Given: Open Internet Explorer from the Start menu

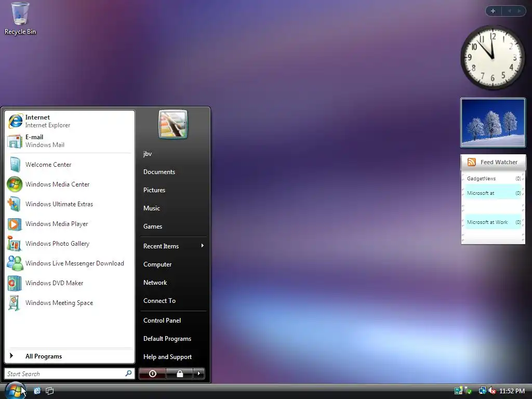Looking at the screenshot, I should coord(69,121).
